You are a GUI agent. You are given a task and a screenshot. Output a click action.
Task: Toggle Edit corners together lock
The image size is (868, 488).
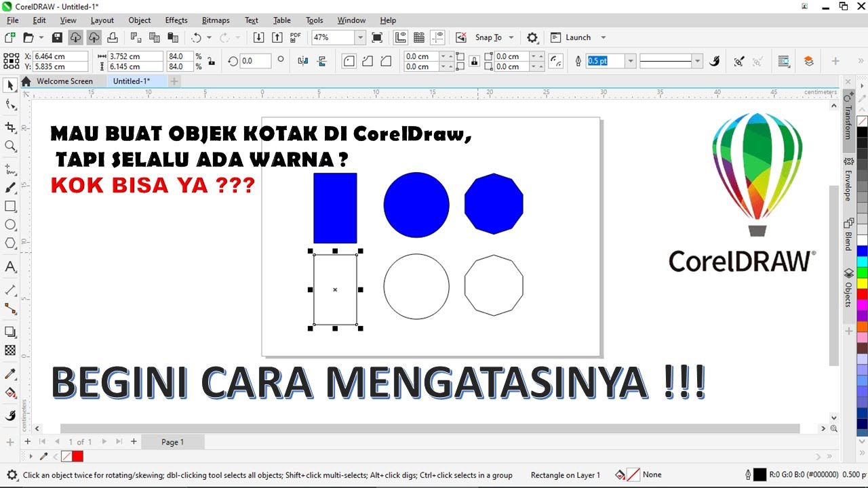coord(473,61)
